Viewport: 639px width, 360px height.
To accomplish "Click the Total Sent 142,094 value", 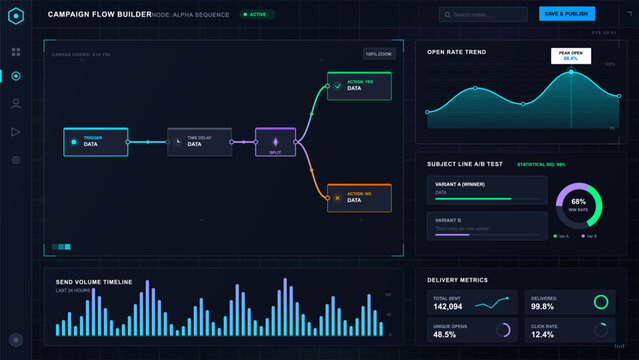I will 447,307.
